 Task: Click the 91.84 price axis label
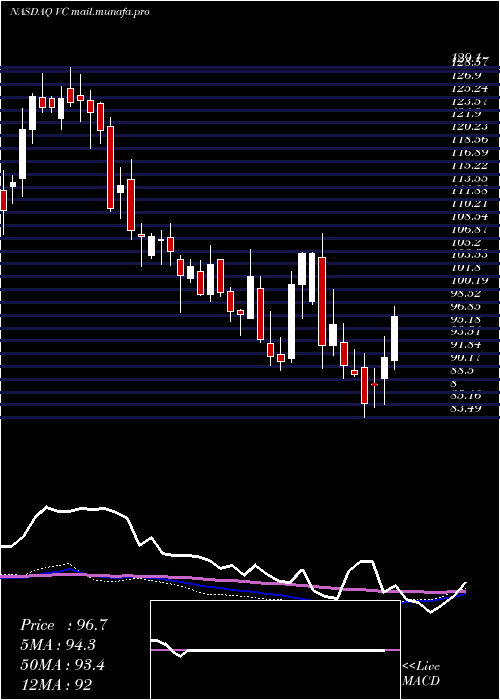click(467, 345)
